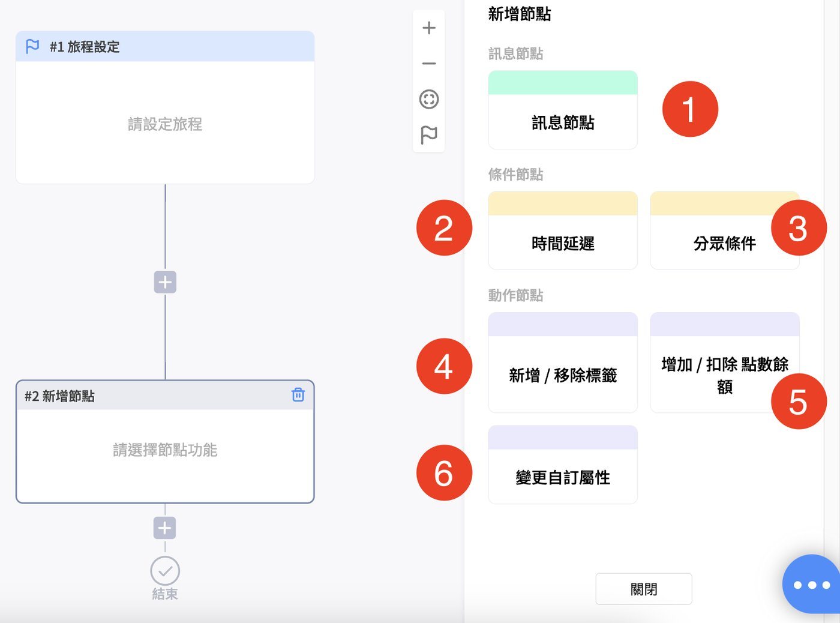Open the blue chat support bubble

pos(812,584)
